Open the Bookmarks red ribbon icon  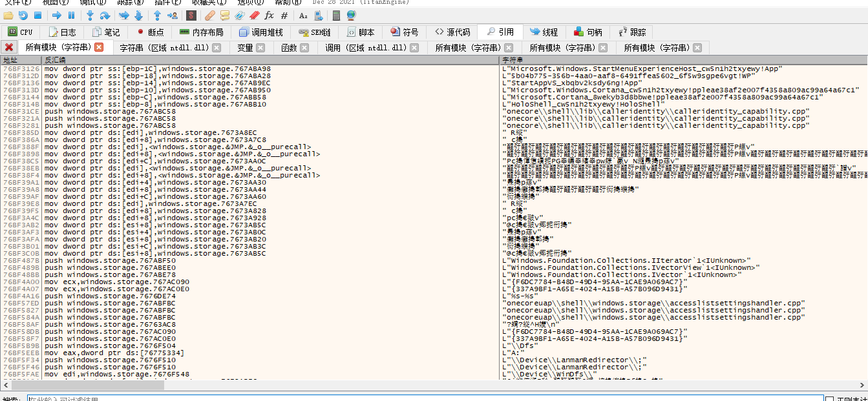pos(255,15)
